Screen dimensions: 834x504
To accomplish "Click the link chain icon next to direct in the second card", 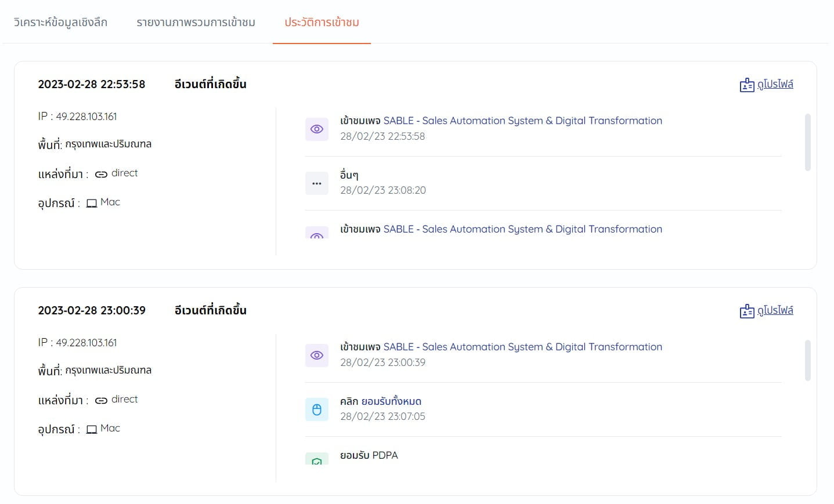I will [x=101, y=399].
